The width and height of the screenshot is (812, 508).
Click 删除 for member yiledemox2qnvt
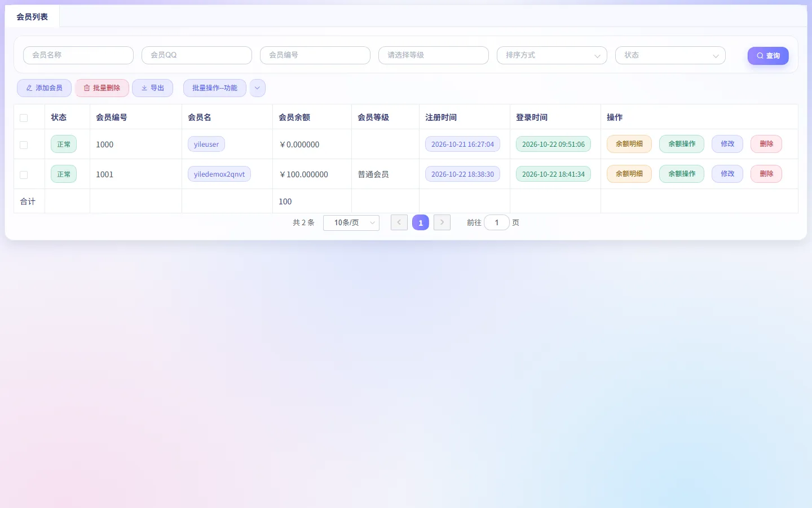coord(766,174)
